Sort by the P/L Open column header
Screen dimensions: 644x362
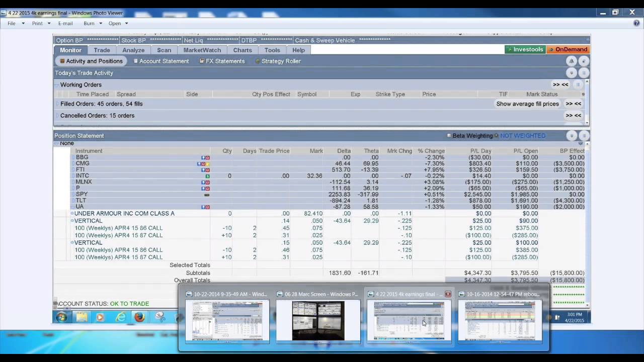coord(525,151)
